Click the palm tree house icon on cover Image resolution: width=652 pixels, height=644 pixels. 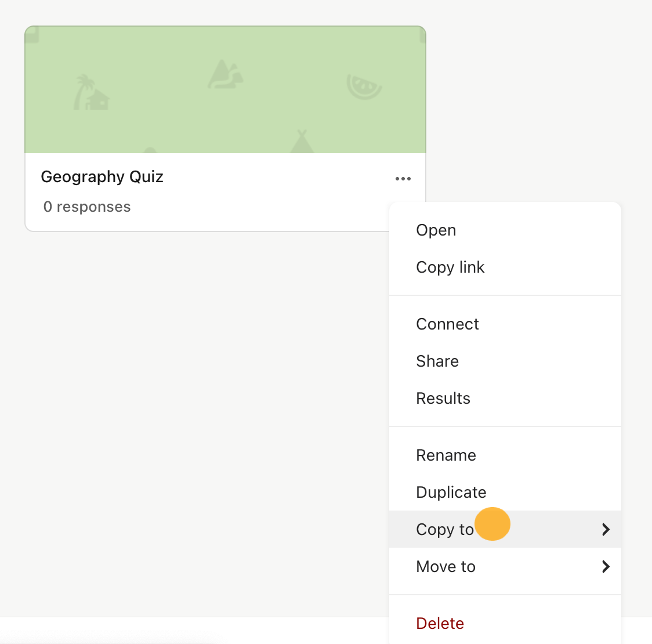click(91, 92)
